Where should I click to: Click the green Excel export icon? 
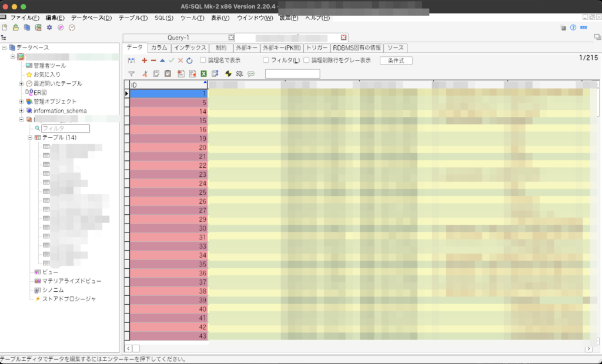(x=203, y=74)
